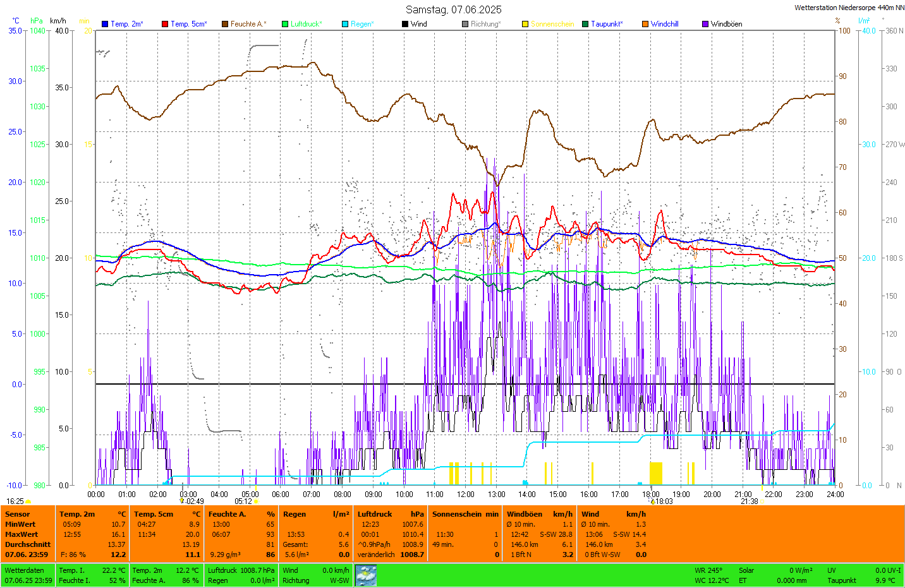Click the cyan Regen legend square
Image resolution: width=905 pixels, height=588 pixels.
pos(345,24)
